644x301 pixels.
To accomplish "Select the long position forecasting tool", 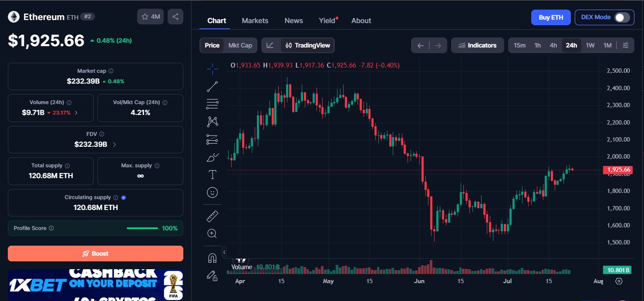I will click(x=212, y=139).
